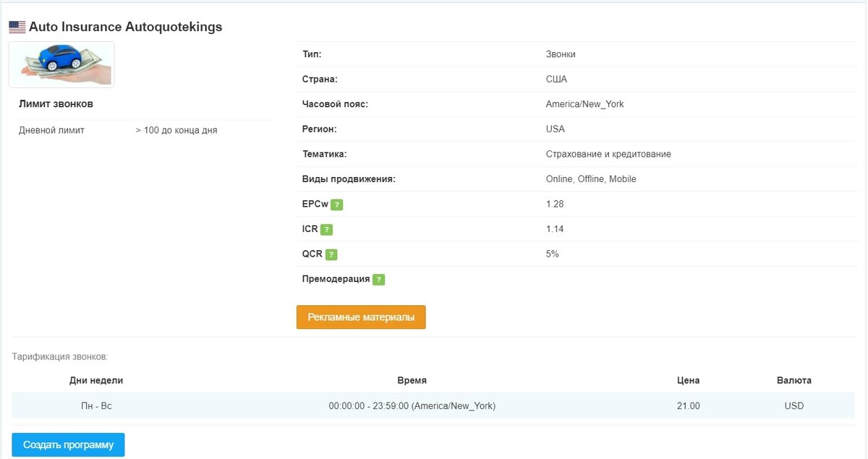Open Рекламные материалы
Image resolution: width=868 pixels, height=459 pixels.
click(x=361, y=317)
